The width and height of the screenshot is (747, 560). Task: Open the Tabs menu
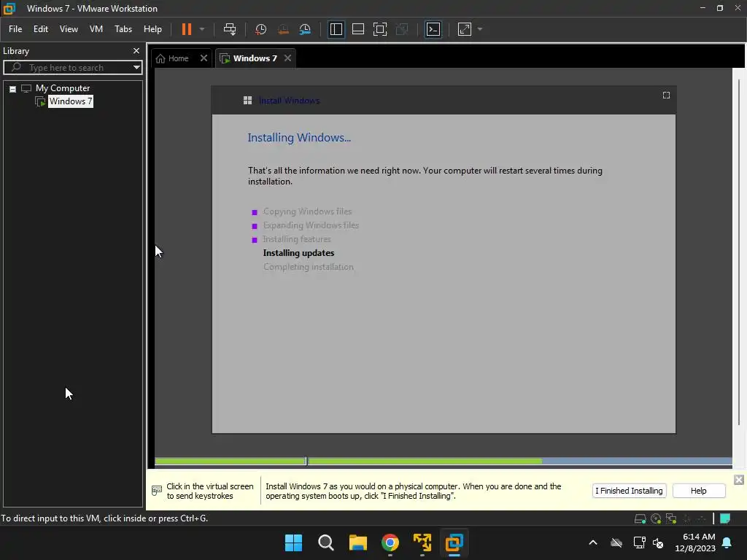click(123, 29)
